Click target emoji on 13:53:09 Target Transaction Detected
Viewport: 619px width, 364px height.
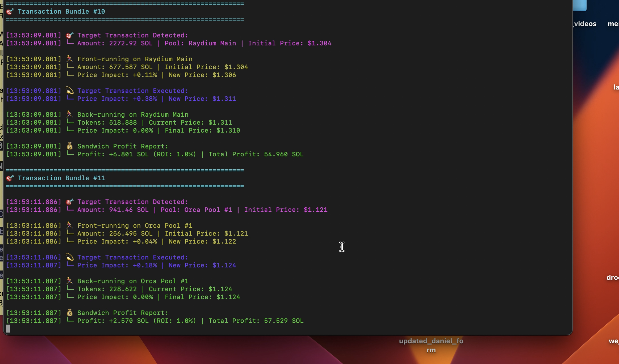coord(70,35)
